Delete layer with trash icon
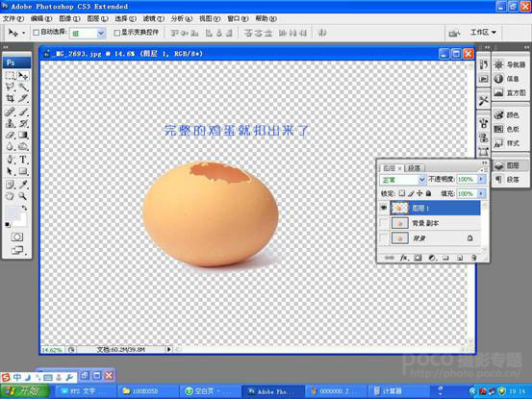The height and width of the screenshot is (399, 532). 474,258
